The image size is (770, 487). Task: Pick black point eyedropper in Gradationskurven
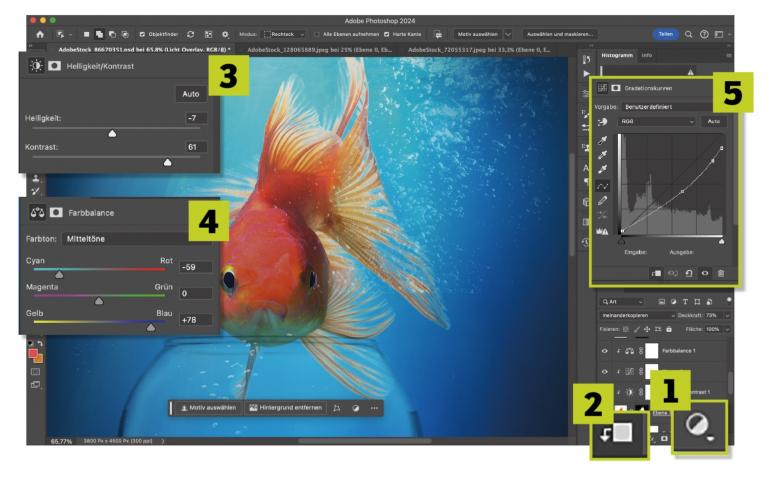coord(603,141)
